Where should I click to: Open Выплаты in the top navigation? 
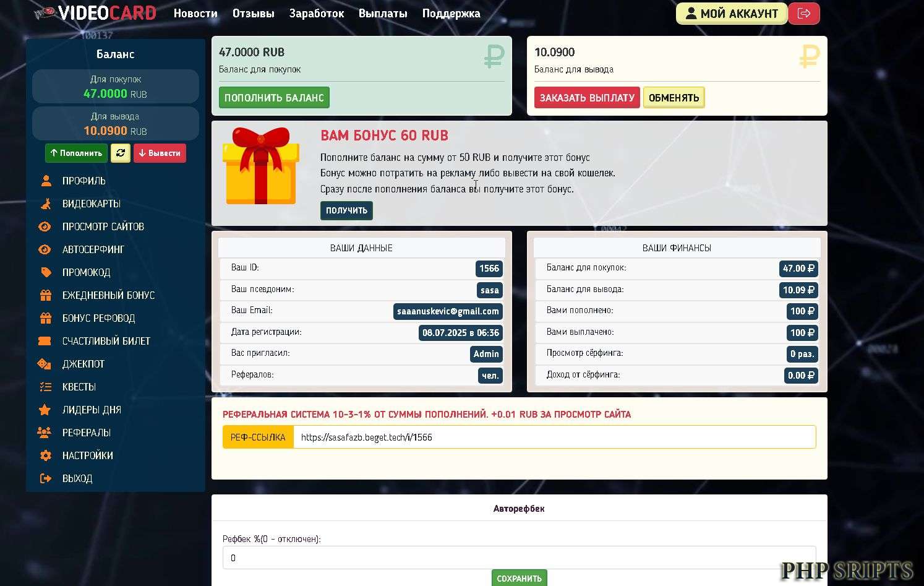coord(383,14)
